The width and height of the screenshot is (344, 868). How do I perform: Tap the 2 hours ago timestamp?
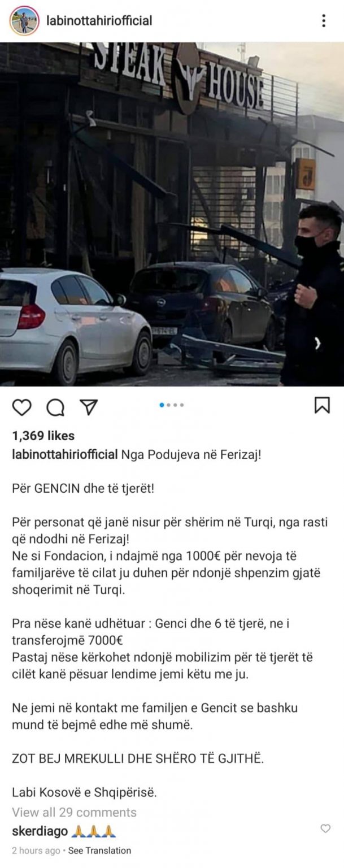click(x=36, y=850)
